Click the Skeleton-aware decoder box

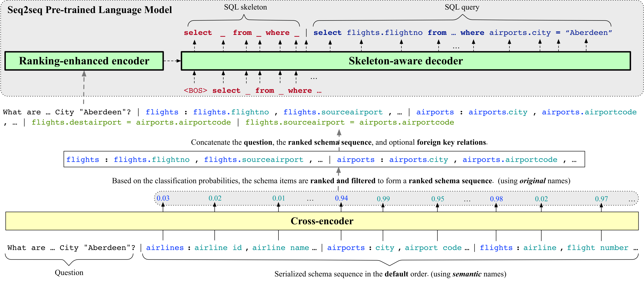tap(406, 61)
